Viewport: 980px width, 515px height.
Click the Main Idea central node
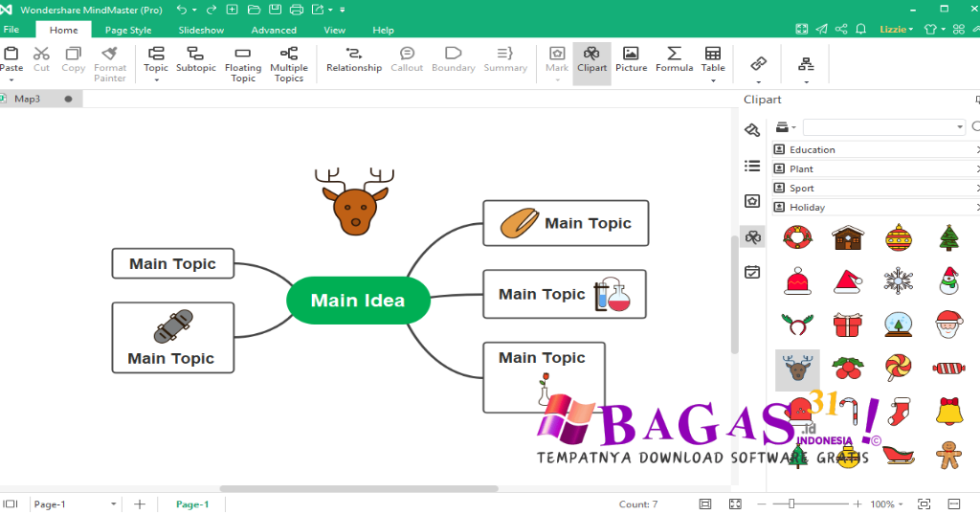point(358,301)
